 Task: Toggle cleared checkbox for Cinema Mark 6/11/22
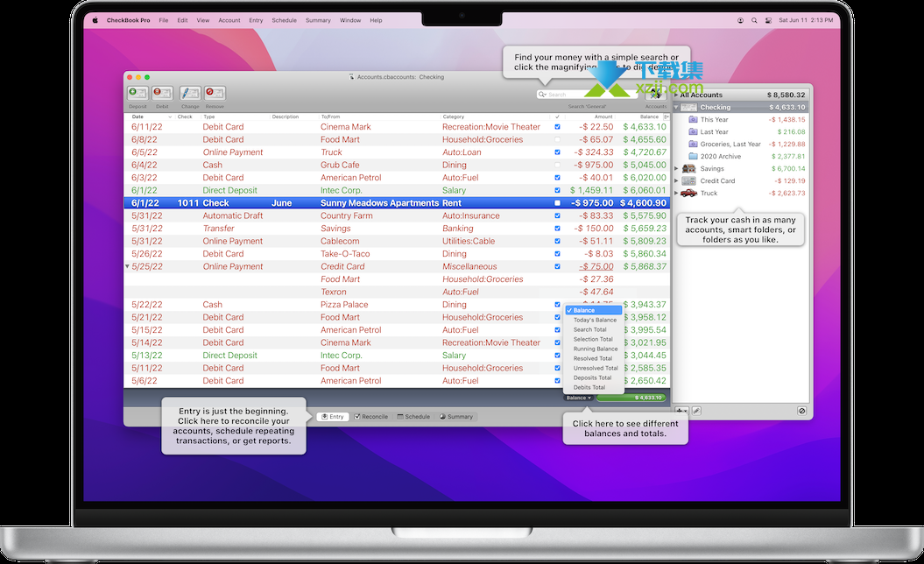tap(557, 127)
